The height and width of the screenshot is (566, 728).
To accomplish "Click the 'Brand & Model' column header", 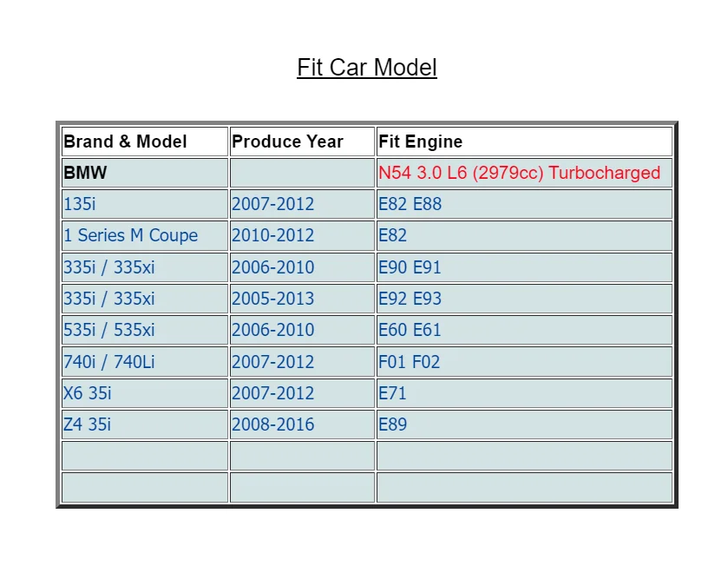I will pyautogui.click(x=125, y=141).
